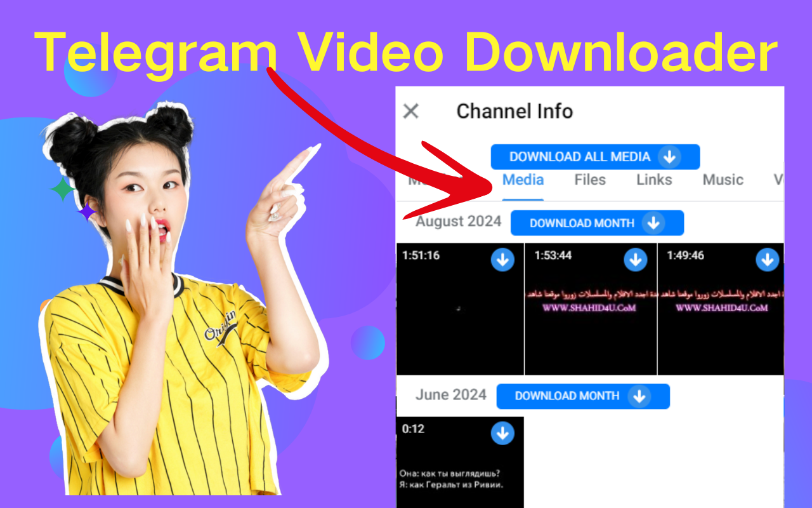Close the Channel Info panel
This screenshot has height=508, width=812.
pyautogui.click(x=411, y=112)
